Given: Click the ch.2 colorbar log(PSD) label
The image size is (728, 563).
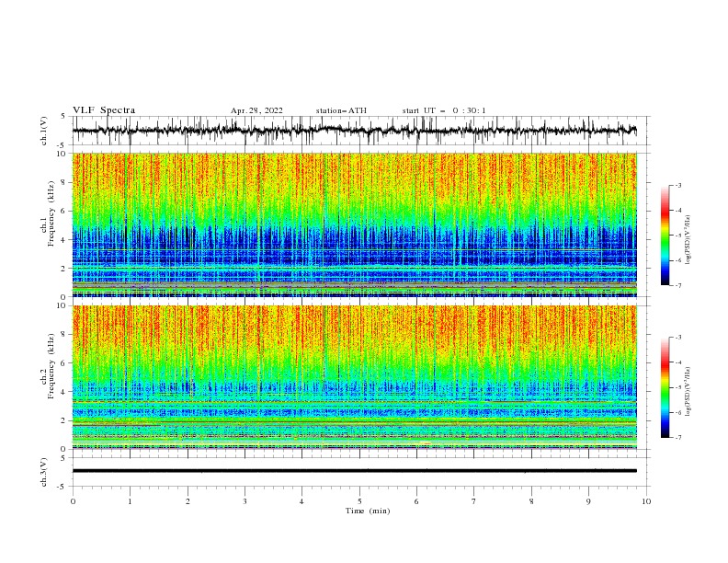Looking at the screenshot, I should (x=688, y=392).
